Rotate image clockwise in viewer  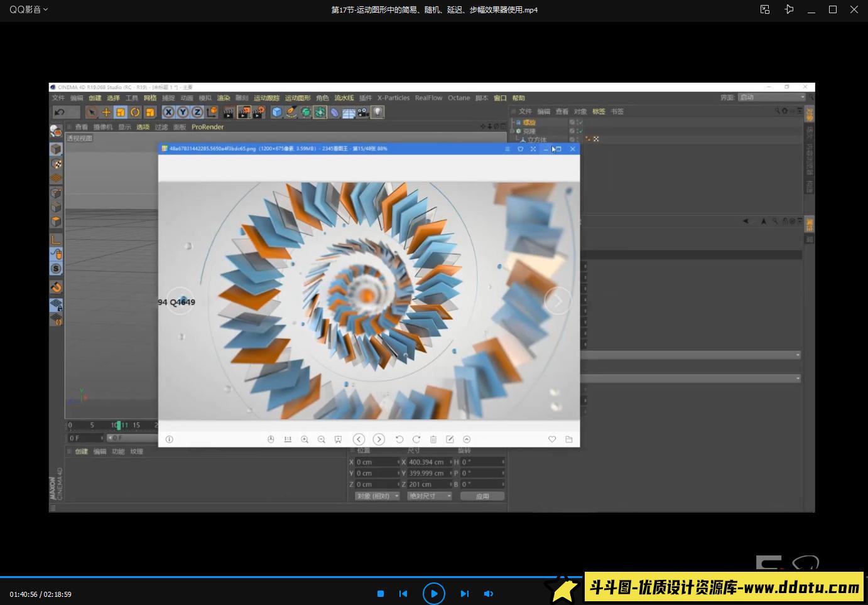pyautogui.click(x=416, y=439)
